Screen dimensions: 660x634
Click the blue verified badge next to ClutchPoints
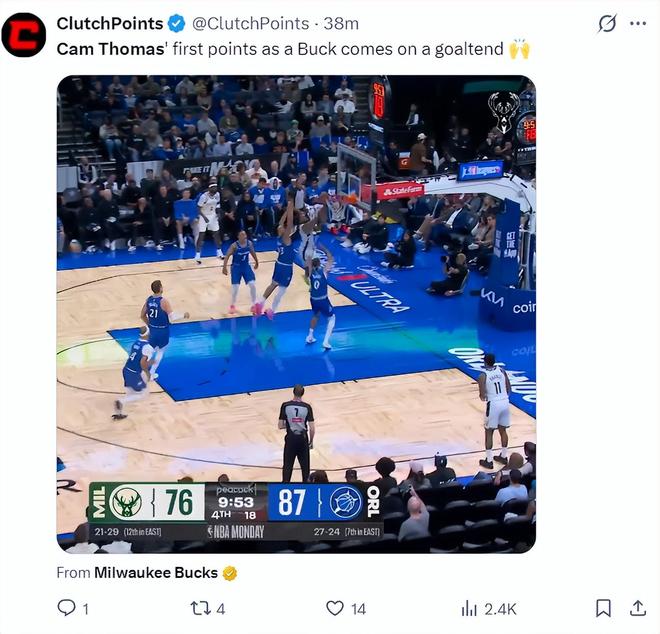click(x=176, y=23)
